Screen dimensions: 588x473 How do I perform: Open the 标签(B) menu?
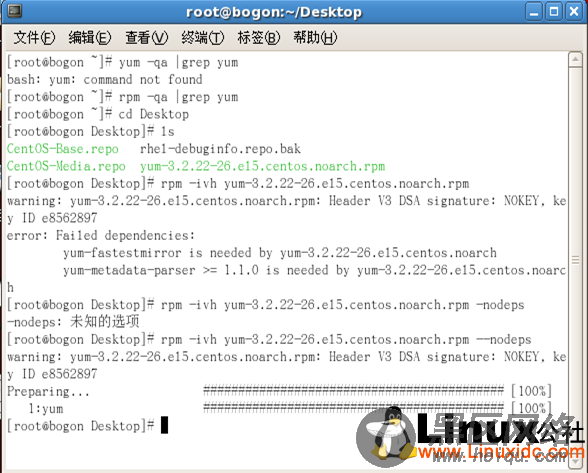coord(258,38)
